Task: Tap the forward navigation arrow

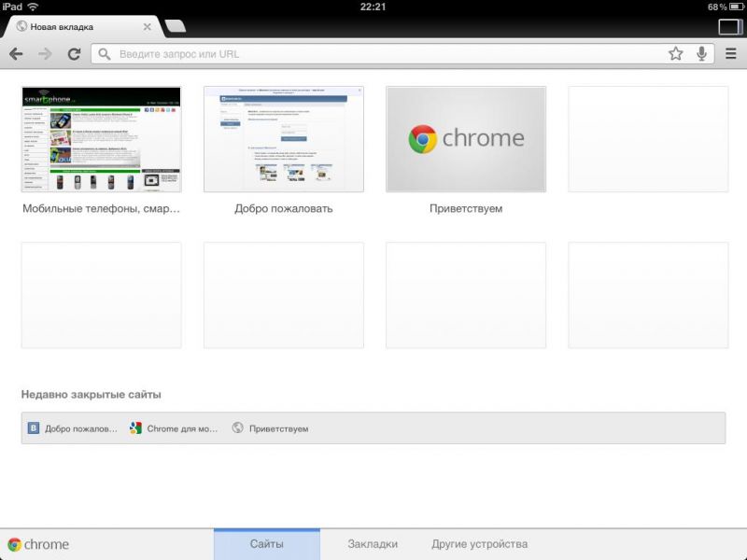Action: (45, 54)
